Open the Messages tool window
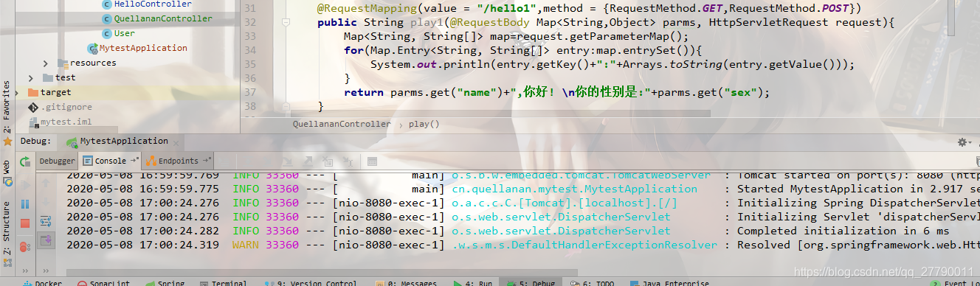The height and width of the screenshot is (286, 980). click(407, 283)
